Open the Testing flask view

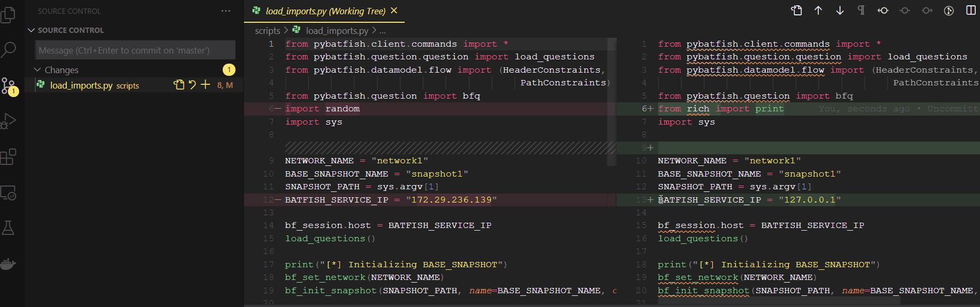pos(8,228)
